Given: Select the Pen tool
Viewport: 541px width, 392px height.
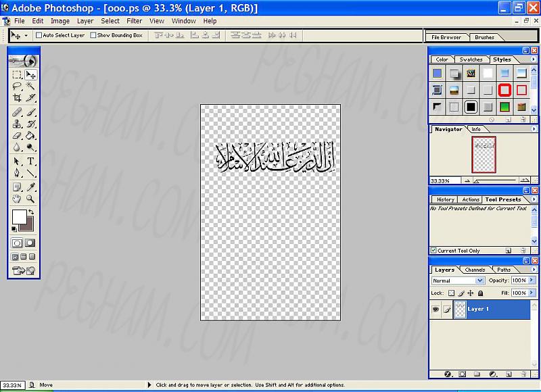Looking at the screenshot, I should click(x=17, y=173).
